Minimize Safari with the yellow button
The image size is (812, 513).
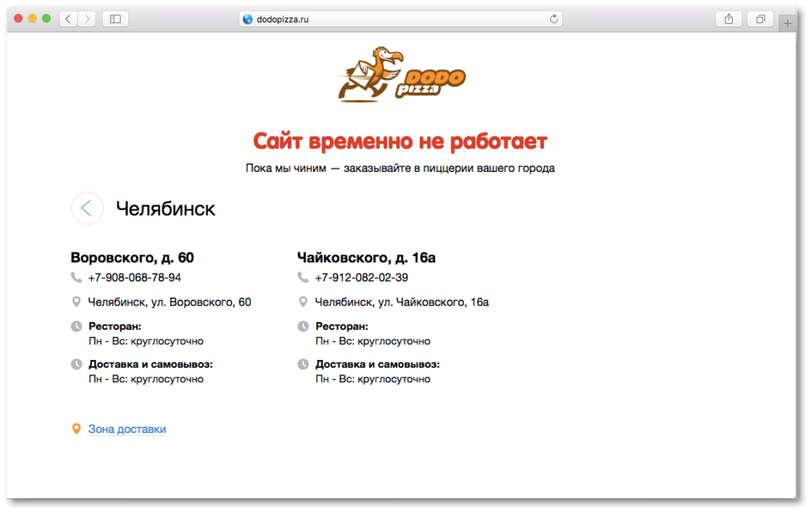pyautogui.click(x=32, y=19)
